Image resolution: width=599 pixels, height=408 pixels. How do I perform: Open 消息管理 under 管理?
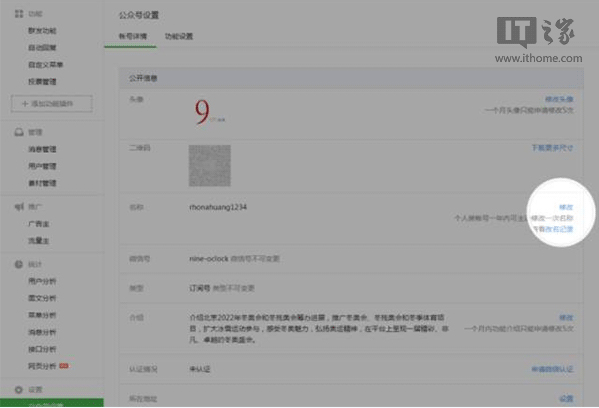42,149
